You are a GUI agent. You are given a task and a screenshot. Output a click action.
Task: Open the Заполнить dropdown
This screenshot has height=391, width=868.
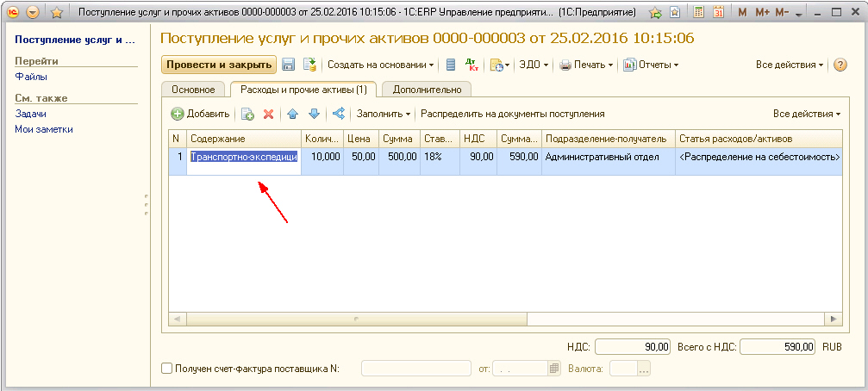click(384, 114)
